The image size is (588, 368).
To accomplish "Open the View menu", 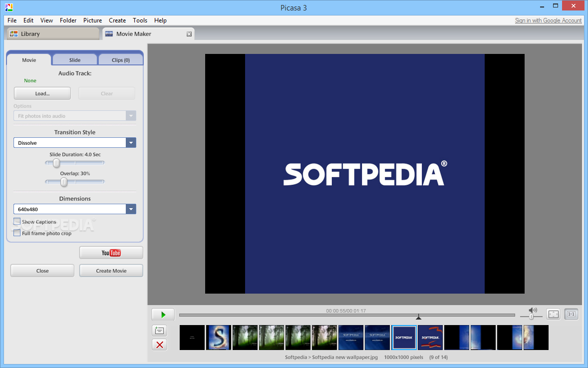I will (46, 20).
